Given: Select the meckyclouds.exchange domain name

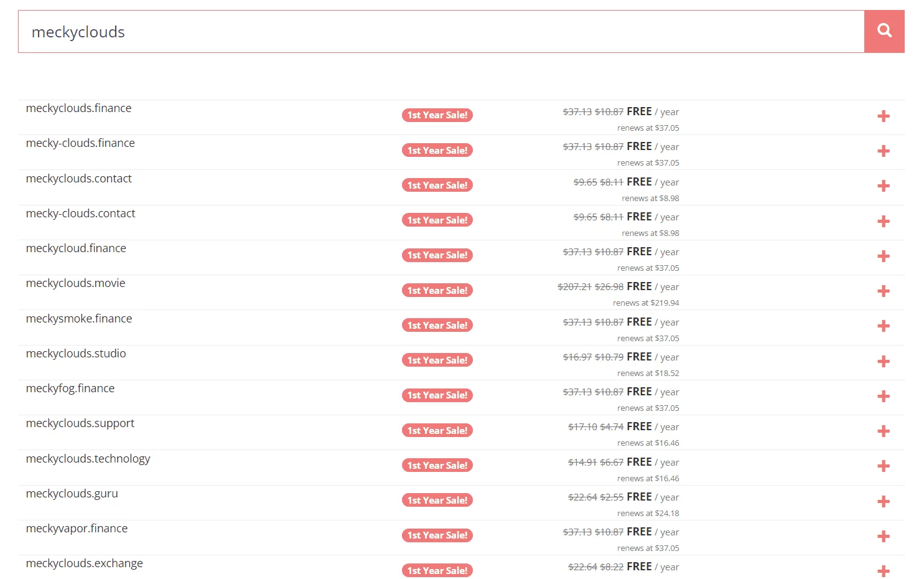Looking at the screenshot, I should tap(84, 564).
